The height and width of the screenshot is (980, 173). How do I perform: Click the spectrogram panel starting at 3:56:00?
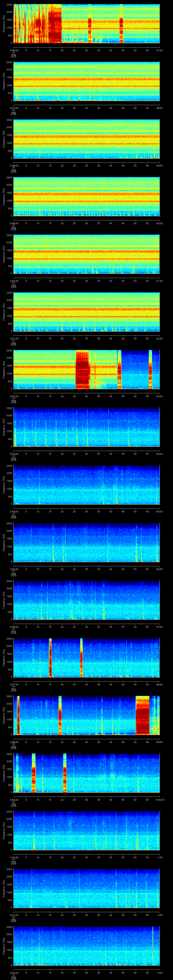click(86, 600)
